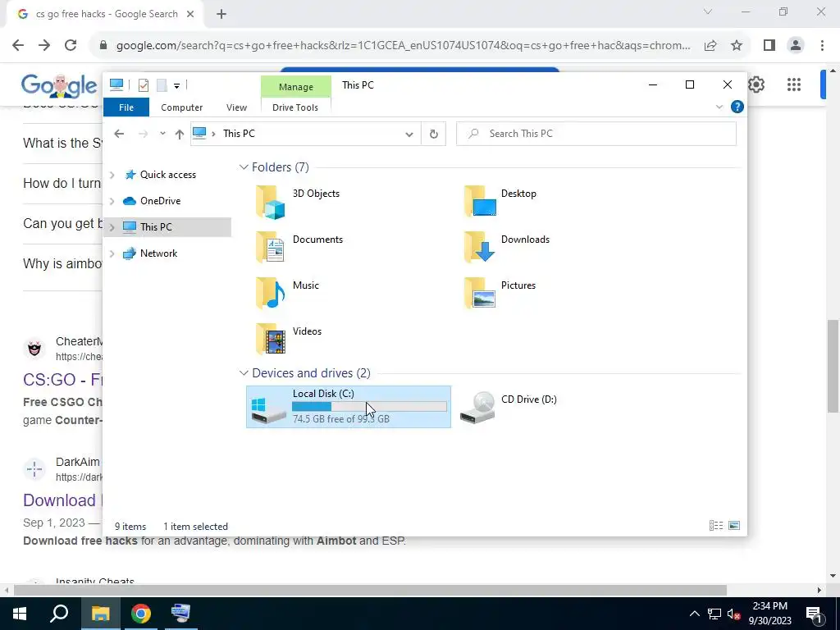The image size is (840, 630).
Task: Open the Music folder
Action: (x=287, y=294)
